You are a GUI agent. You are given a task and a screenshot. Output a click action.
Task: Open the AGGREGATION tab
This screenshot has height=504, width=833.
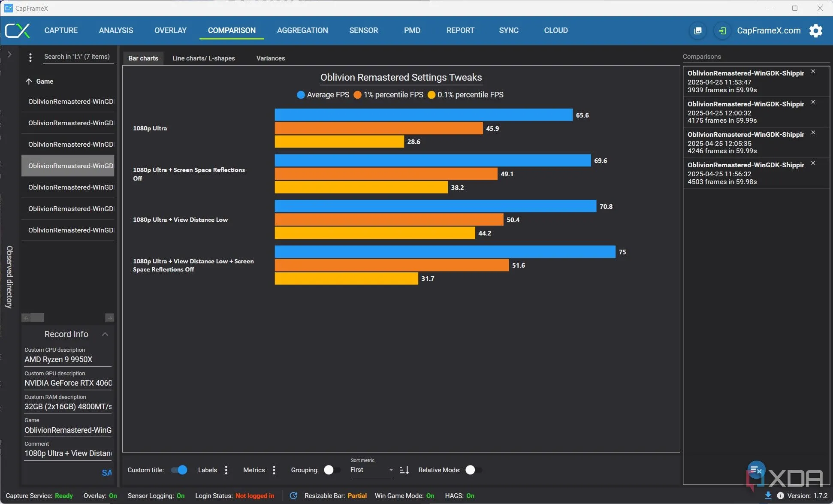click(x=302, y=30)
